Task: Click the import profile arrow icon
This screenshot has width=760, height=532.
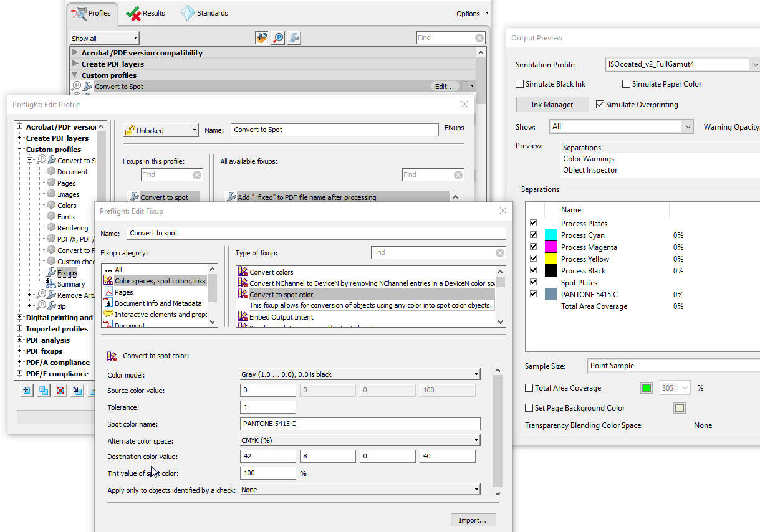Action: point(77,391)
